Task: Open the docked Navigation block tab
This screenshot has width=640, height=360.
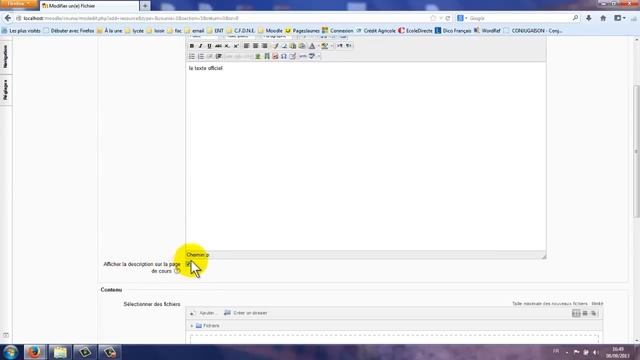Action: point(6,56)
